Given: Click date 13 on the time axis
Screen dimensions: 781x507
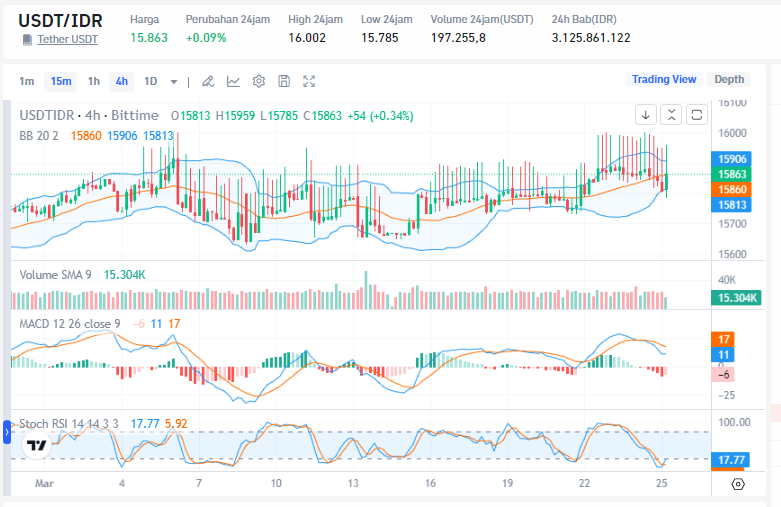Looking at the screenshot, I should [x=353, y=483].
